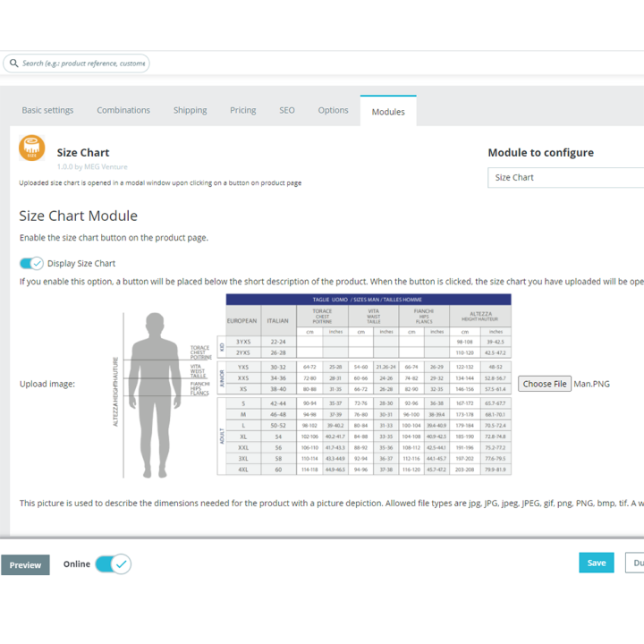This screenshot has height=644, width=644.
Task: Click the Save button
Action: 597,563
